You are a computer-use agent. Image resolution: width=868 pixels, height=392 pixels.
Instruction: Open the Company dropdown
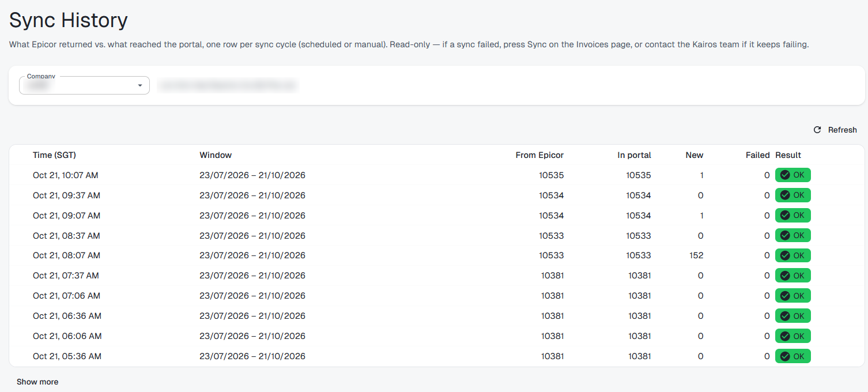tap(84, 85)
